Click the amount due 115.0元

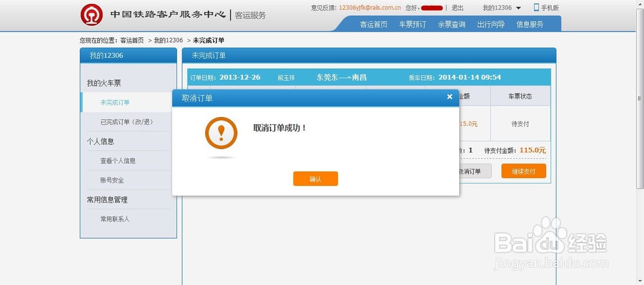pos(533,150)
